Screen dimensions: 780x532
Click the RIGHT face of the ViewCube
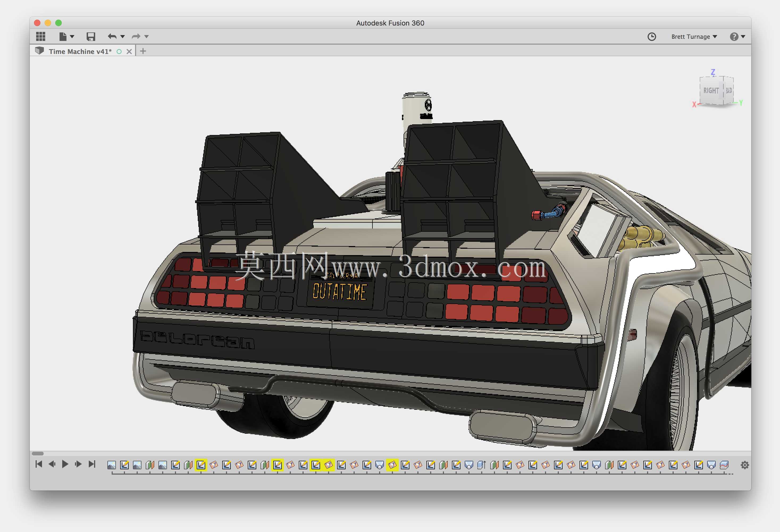tap(711, 91)
